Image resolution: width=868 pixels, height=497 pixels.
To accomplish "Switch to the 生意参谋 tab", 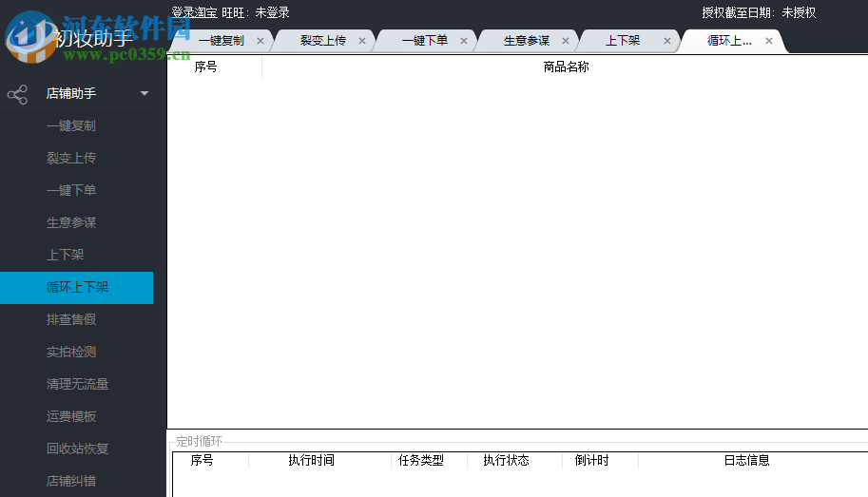I will (x=527, y=41).
